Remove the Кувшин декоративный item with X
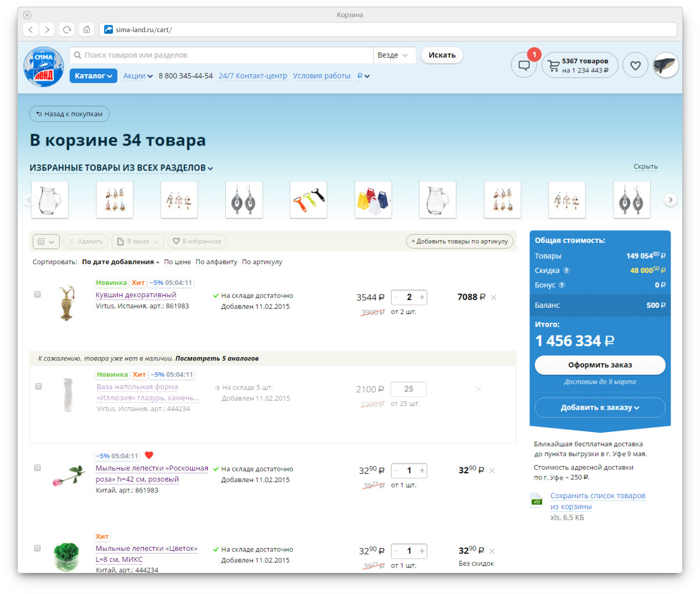700x594 pixels. [x=493, y=297]
